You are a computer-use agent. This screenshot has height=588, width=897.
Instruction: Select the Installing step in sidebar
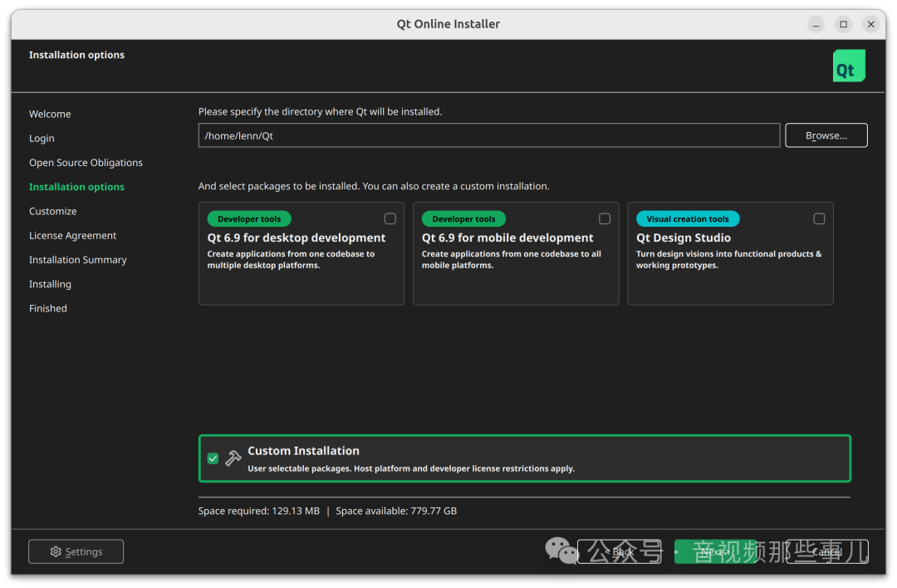(51, 284)
